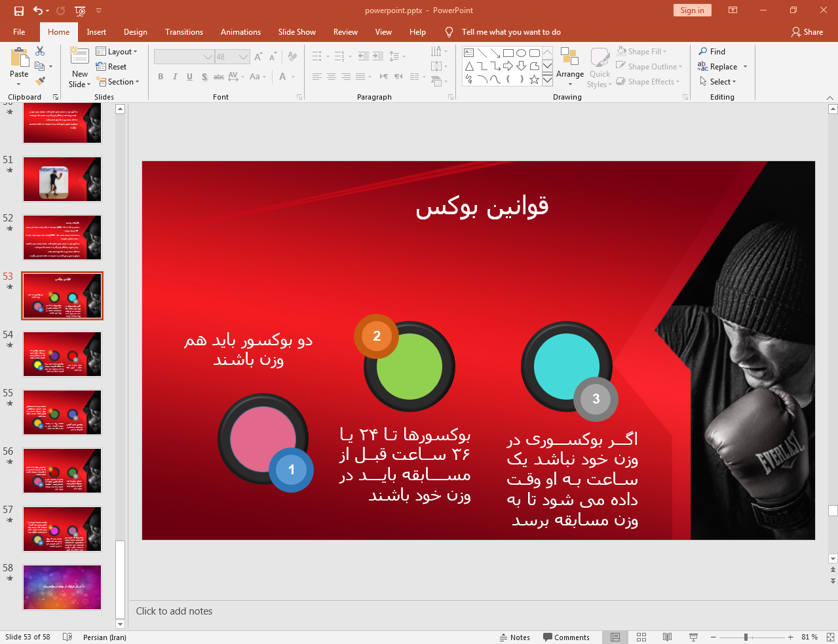Switch to Slide Sorter view in the status bar

641,637
